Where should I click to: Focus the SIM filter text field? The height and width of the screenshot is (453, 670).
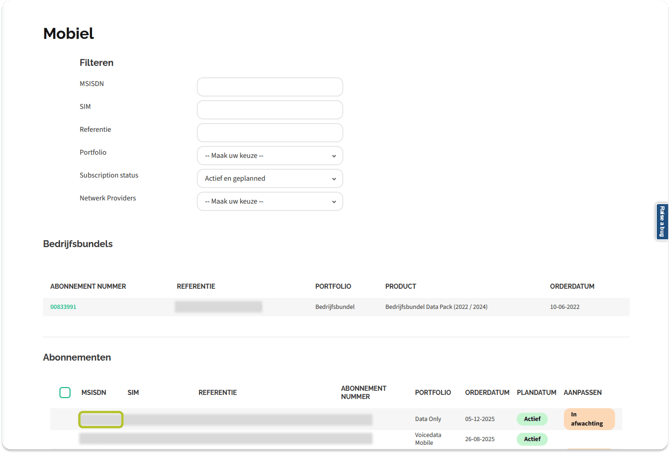click(x=269, y=110)
